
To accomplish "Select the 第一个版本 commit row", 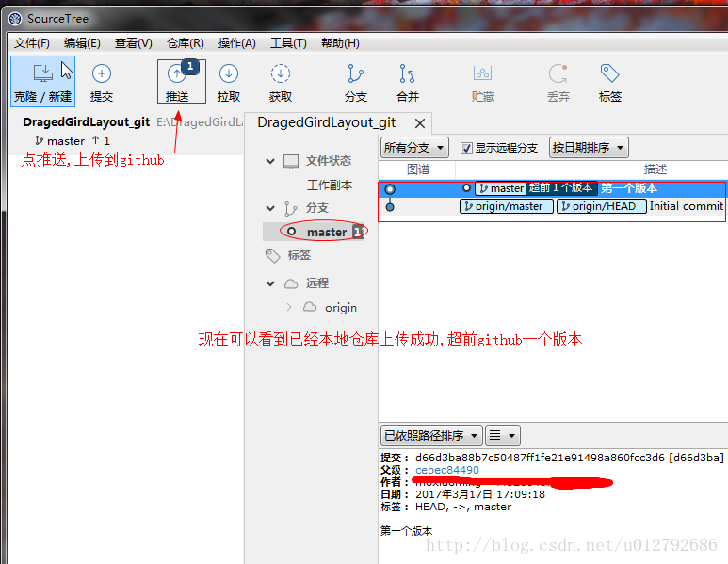I will 552,188.
